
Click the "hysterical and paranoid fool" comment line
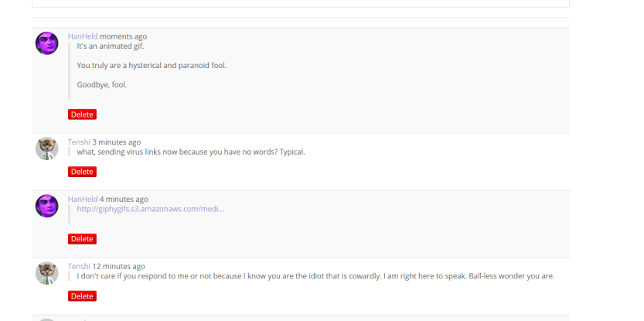tap(152, 65)
